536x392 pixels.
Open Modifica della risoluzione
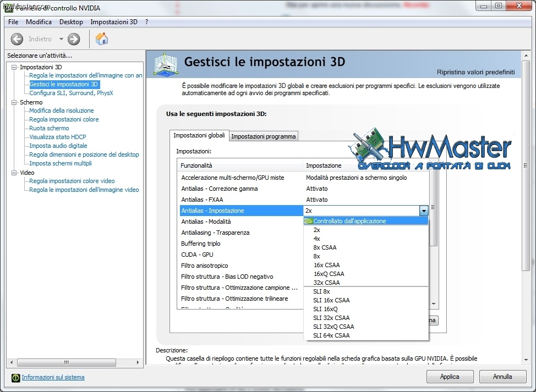click(62, 111)
